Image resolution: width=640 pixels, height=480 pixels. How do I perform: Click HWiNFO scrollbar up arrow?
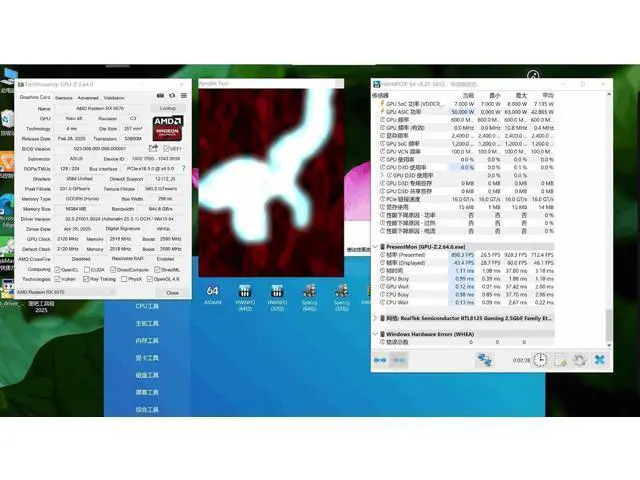point(609,94)
